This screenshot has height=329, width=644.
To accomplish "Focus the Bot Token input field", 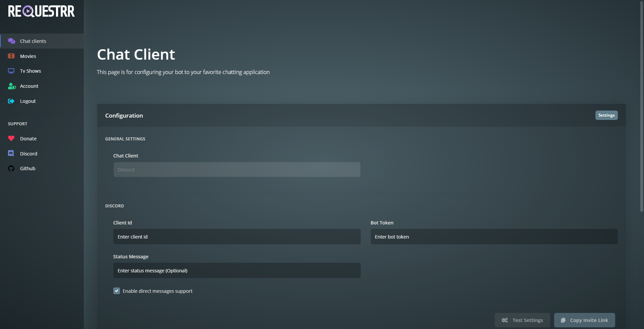I will pyautogui.click(x=494, y=237).
